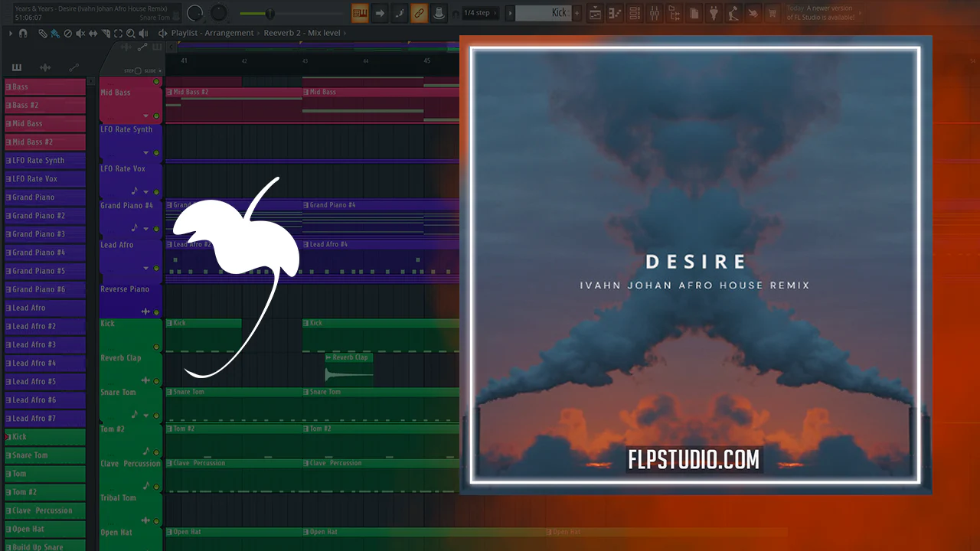980x551 pixels.
Task: Select the Reverb Clap audio clip
Action: point(349,368)
